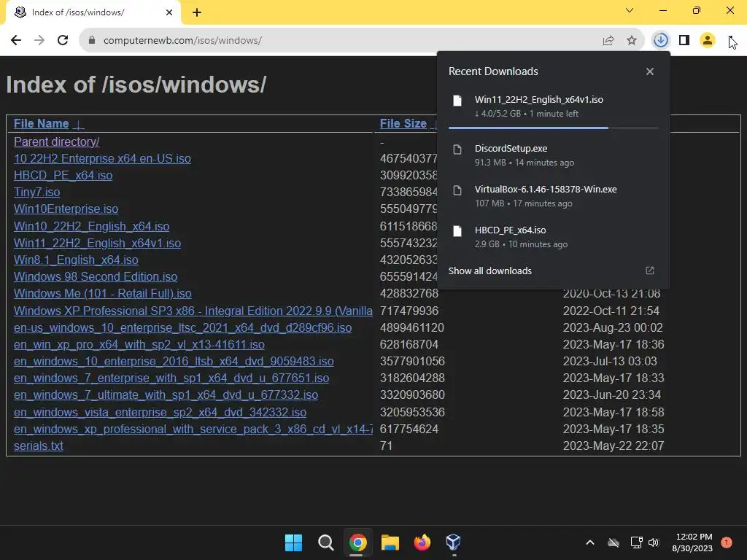Bookmark this page with the star

[x=632, y=41]
